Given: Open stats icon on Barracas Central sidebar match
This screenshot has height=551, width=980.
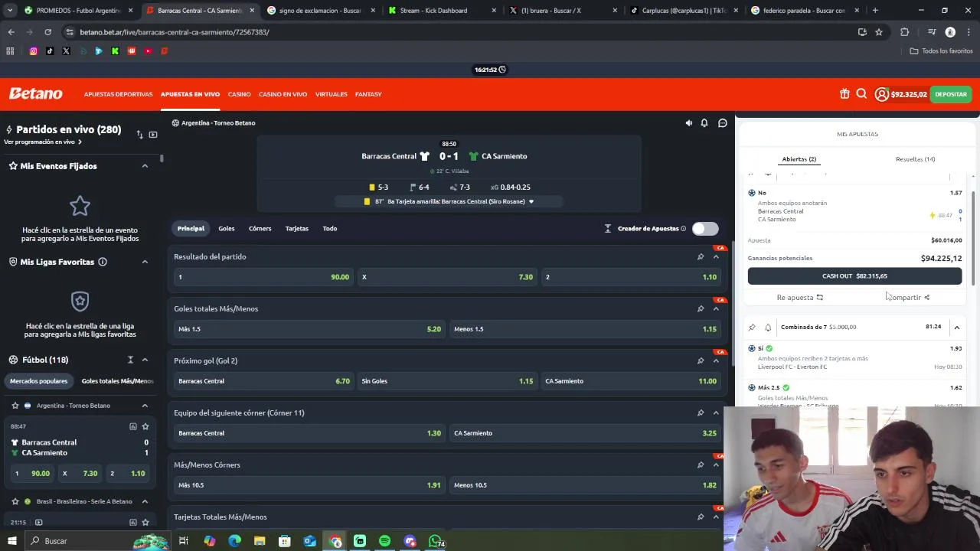Looking at the screenshot, I should tap(132, 426).
